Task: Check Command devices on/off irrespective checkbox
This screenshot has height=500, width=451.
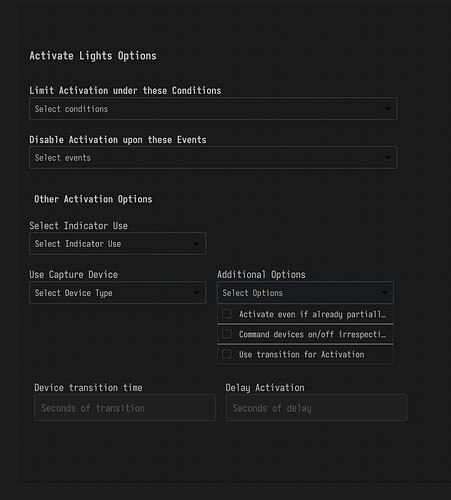Action: tap(227, 334)
